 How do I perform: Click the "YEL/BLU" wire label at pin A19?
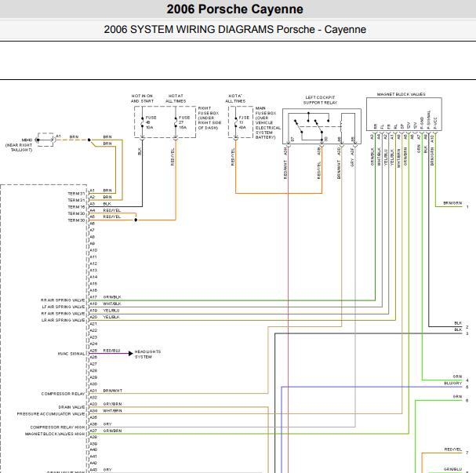(x=111, y=311)
